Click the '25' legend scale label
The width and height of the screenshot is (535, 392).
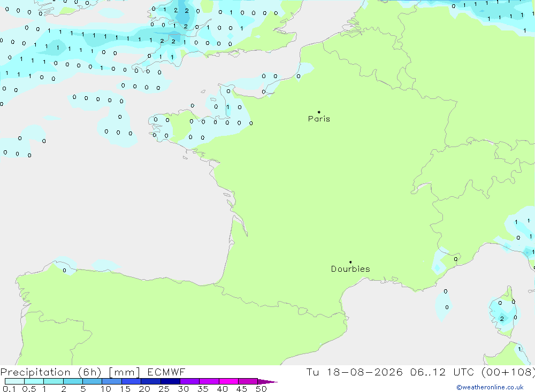tap(164, 389)
